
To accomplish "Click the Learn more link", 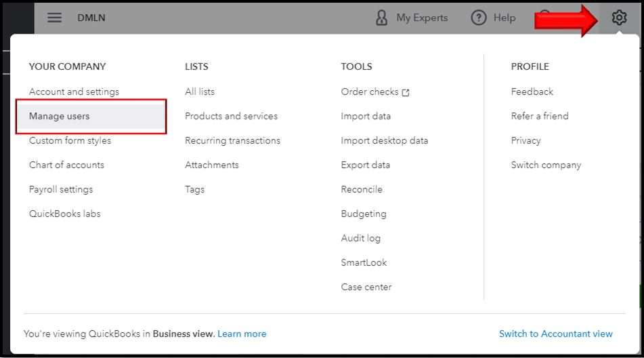I will coord(242,334).
